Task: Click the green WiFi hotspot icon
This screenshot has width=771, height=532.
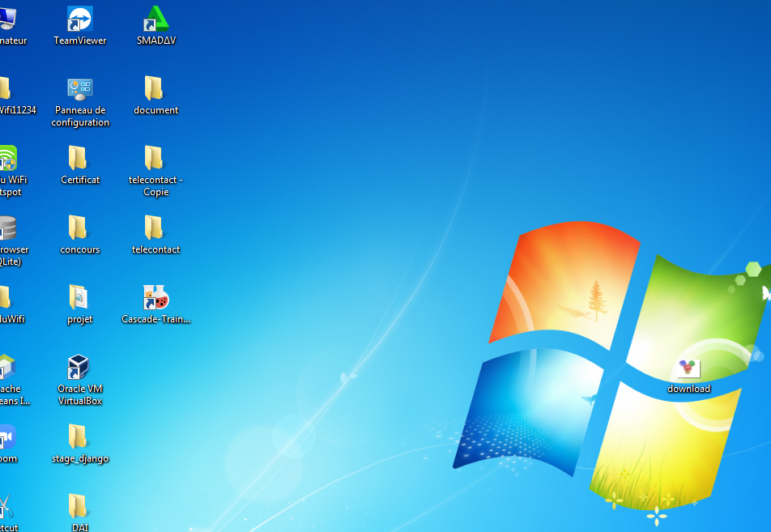Action: (x=6, y=159)
